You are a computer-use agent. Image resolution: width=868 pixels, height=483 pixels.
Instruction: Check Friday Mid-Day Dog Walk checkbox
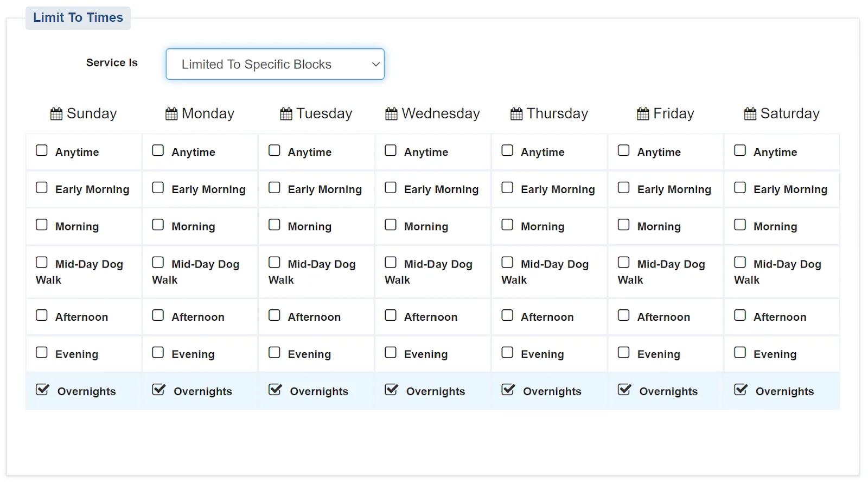624,262
